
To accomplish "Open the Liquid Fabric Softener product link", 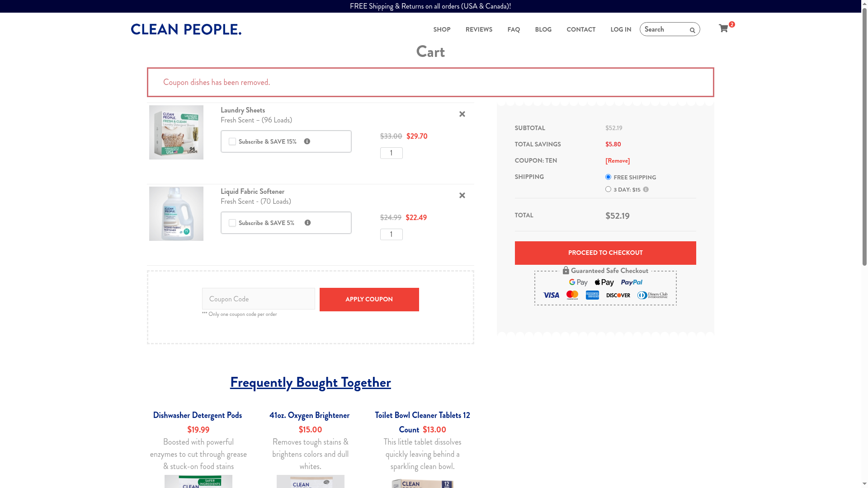I will click(x=252, y=192).
